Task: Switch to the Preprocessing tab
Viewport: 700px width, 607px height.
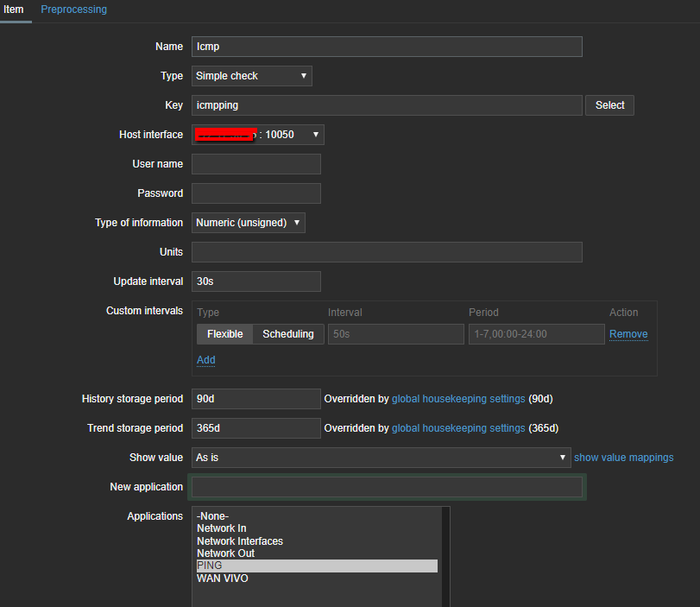Action: click(x=73, y=9)
